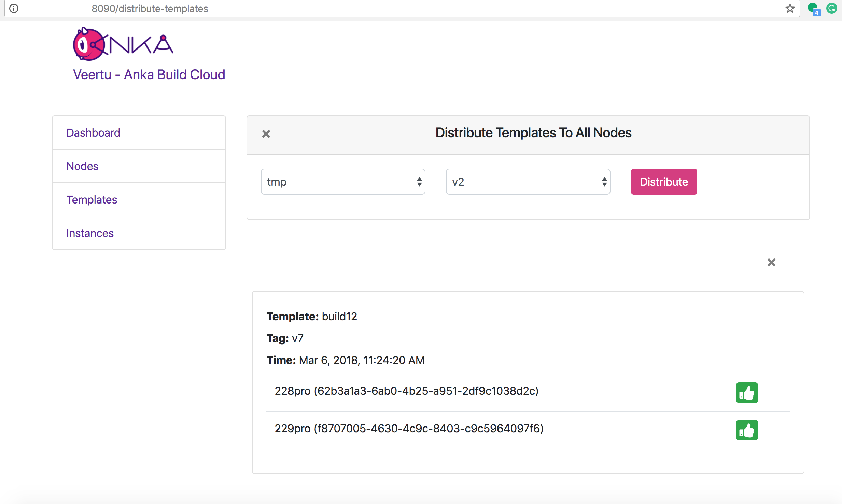Click the browser address bar URL

click(x=150, y=9)
